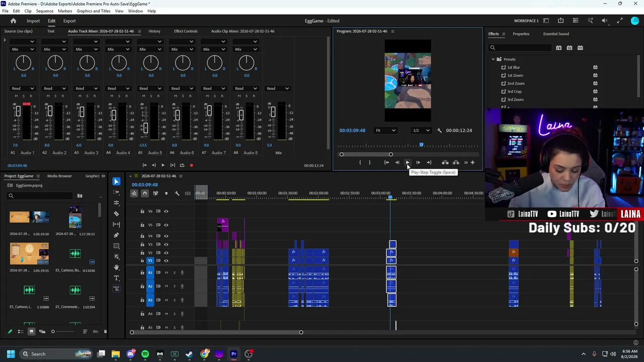
Task: Switch to the Effect Controls tab
Action: pyautogui.click(x=186, y=31)
